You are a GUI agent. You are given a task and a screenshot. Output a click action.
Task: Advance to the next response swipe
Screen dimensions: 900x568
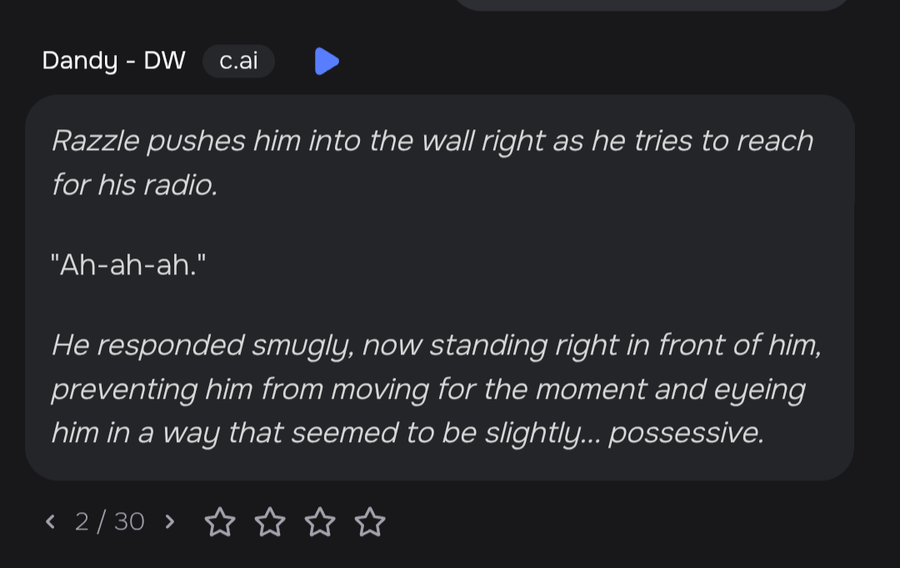[x=169, y=522]
